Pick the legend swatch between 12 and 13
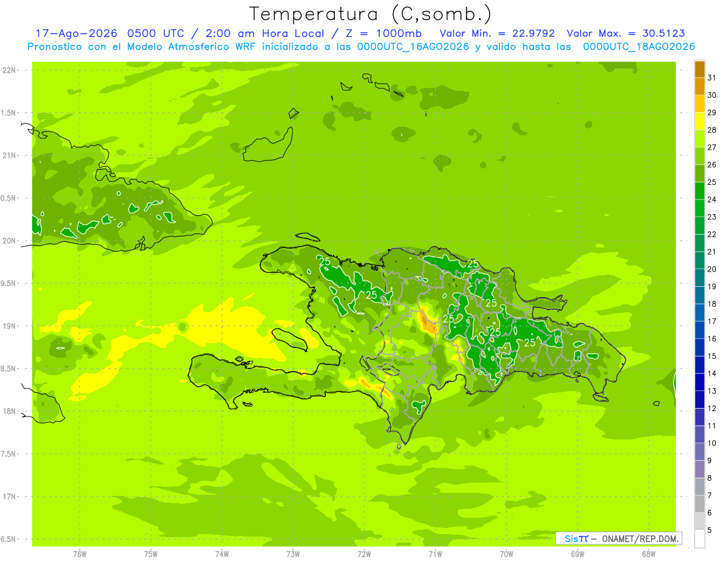Image resolution: width=728 pixels, height=562 pixels. click(699, 400)
